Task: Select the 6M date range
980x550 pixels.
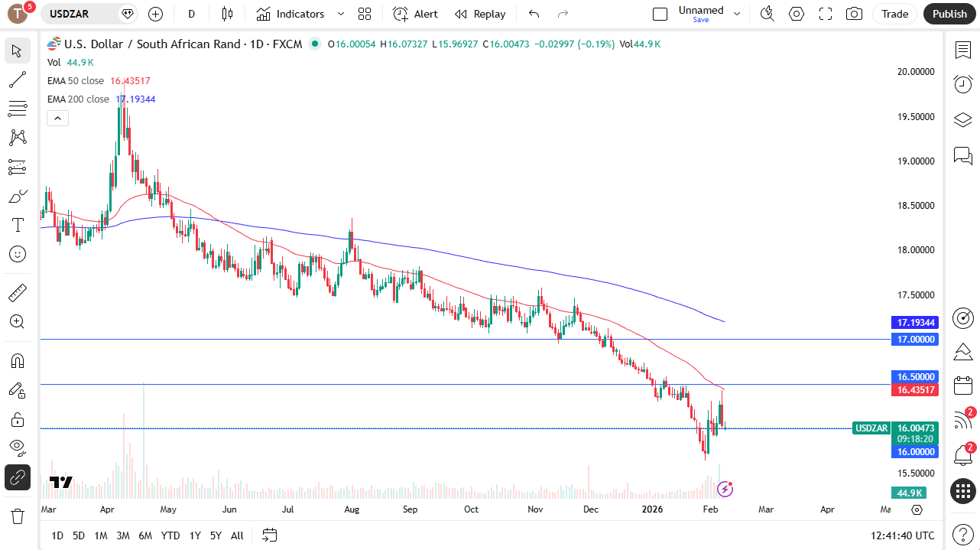Action: [x=145, y=535]
